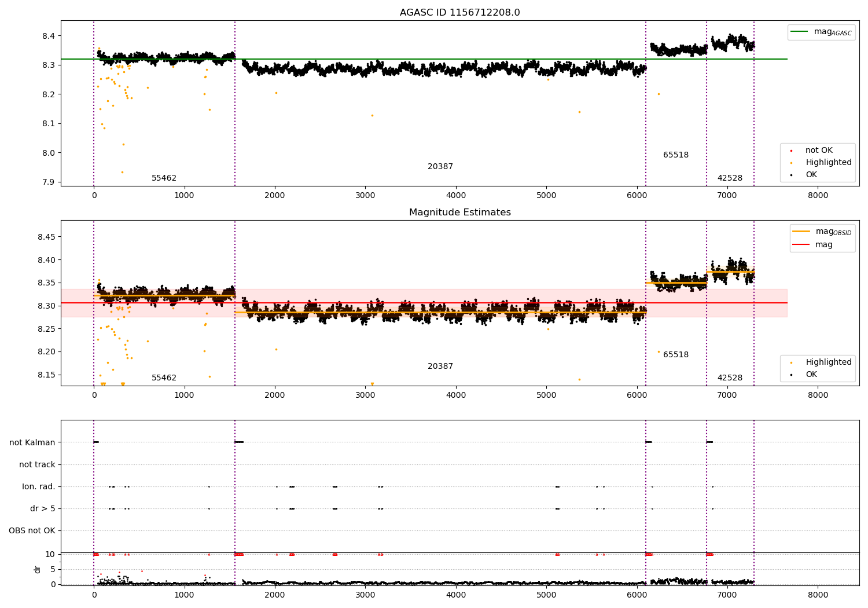Click obsid label 55462 in top plot
This screenshot has height=608, width=868.
pos(164,178)
